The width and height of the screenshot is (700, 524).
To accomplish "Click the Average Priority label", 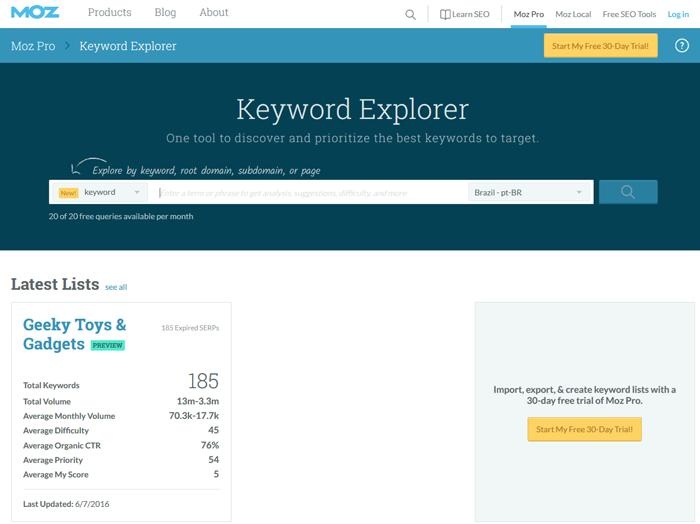I will tap(53, 460).
